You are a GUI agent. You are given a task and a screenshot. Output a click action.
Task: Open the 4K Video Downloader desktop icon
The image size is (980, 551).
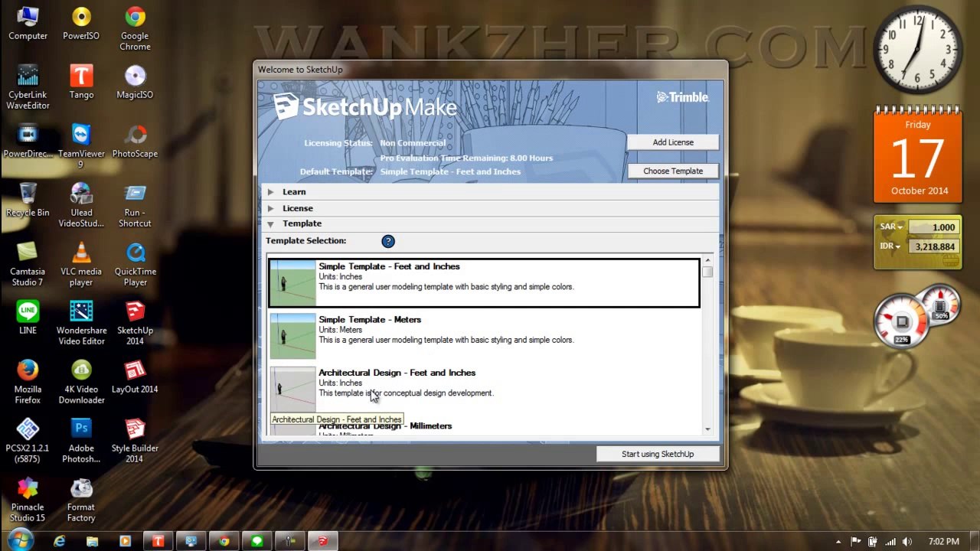(x=81, y=383)
